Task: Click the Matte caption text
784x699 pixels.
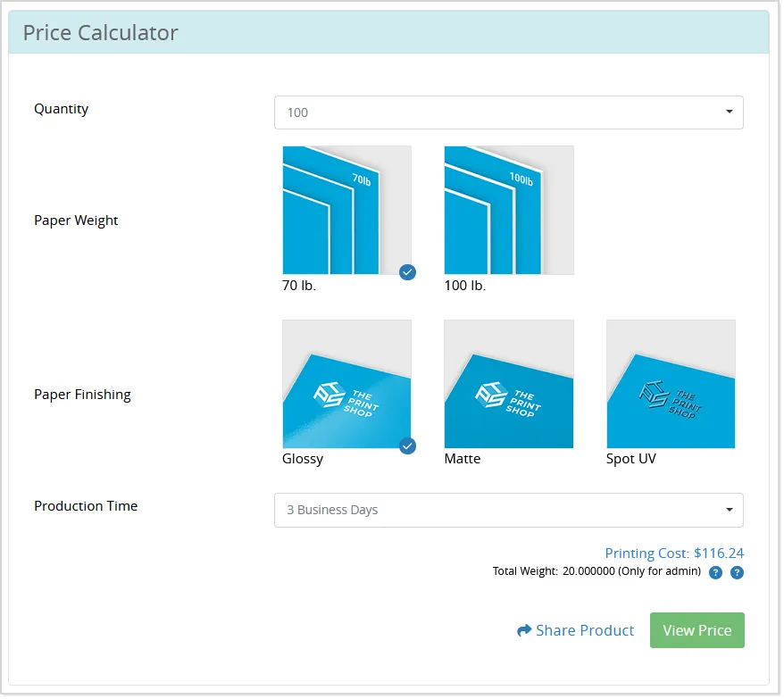Action: pos(463,460)
